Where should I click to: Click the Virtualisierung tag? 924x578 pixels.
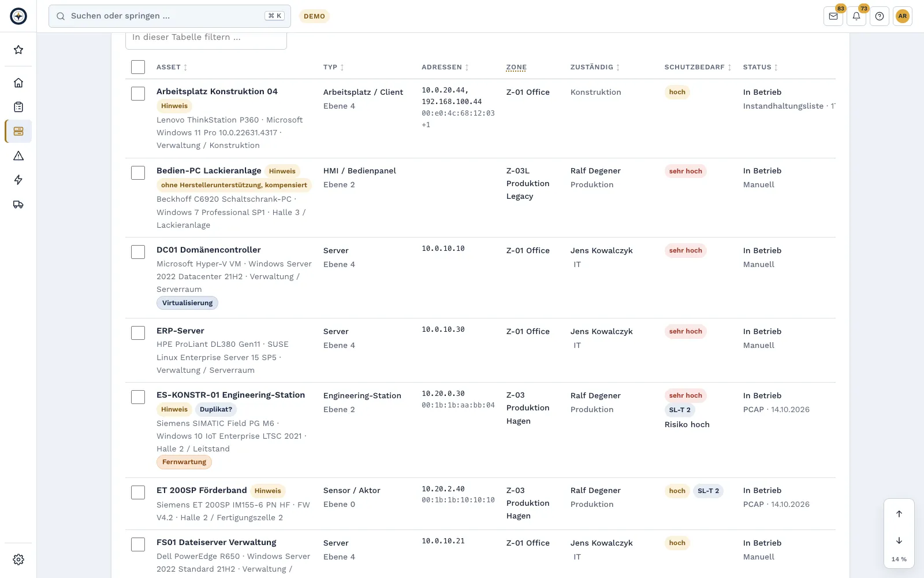[187, 303]
